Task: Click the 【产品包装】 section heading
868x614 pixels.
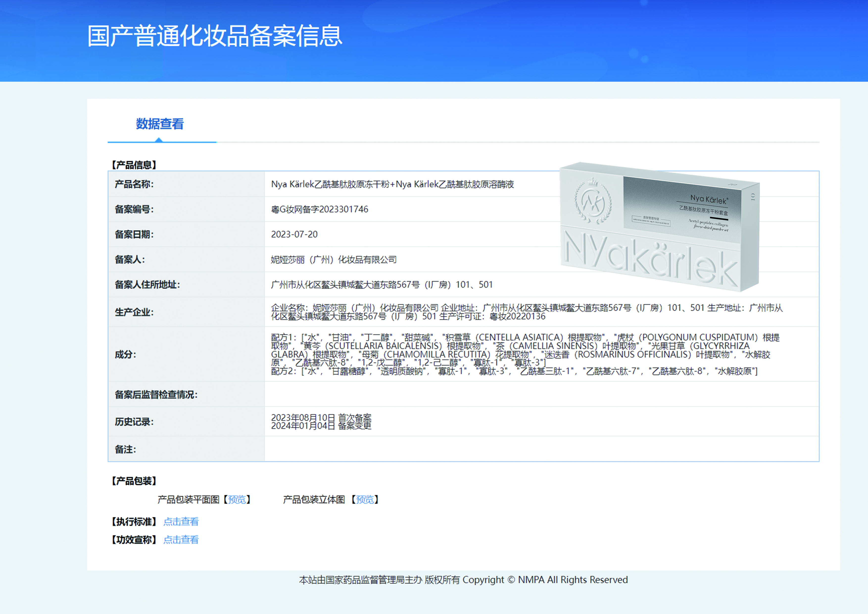Action: tap(134, 481)
